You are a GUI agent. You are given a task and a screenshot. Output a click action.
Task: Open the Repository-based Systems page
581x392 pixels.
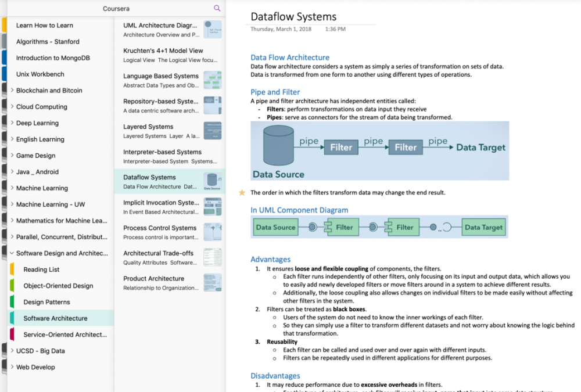pyautogui.click(x=170, y=106)
